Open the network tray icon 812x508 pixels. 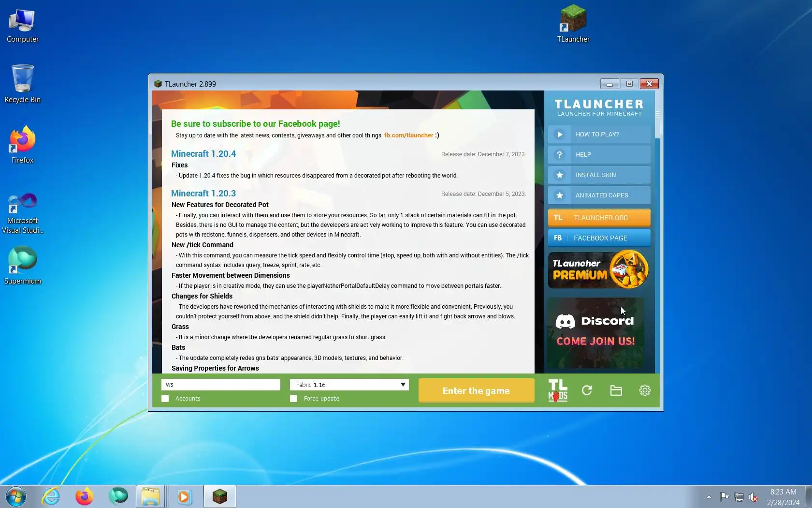(x=739, y=496)
